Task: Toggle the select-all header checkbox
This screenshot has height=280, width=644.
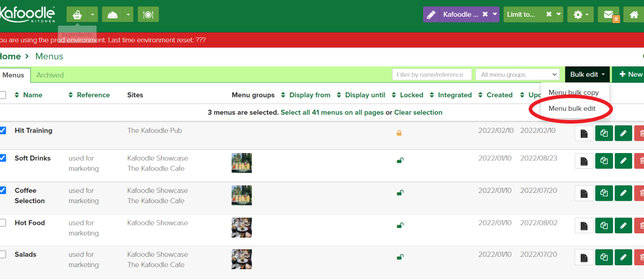Action: (x=2, y=95)
